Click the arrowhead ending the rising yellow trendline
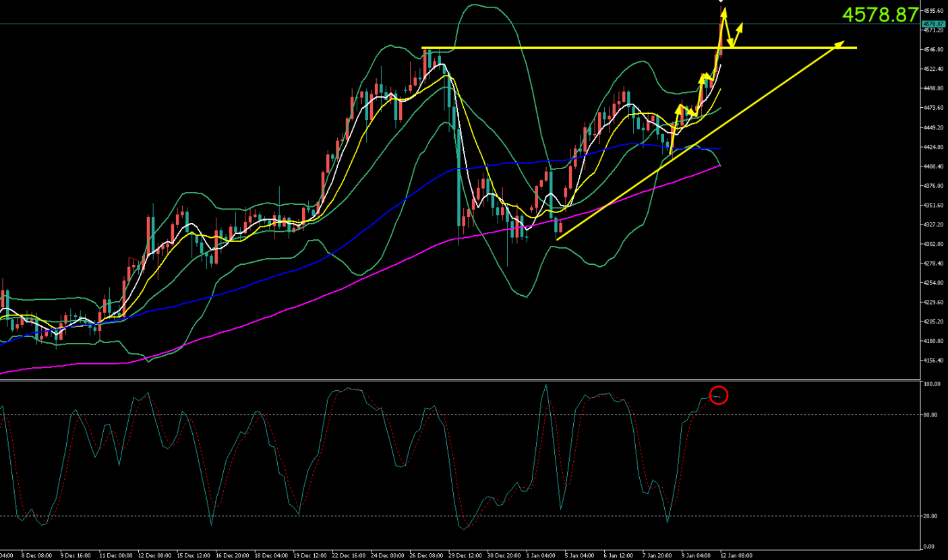The image size is (948, 560). click(839, 44)
